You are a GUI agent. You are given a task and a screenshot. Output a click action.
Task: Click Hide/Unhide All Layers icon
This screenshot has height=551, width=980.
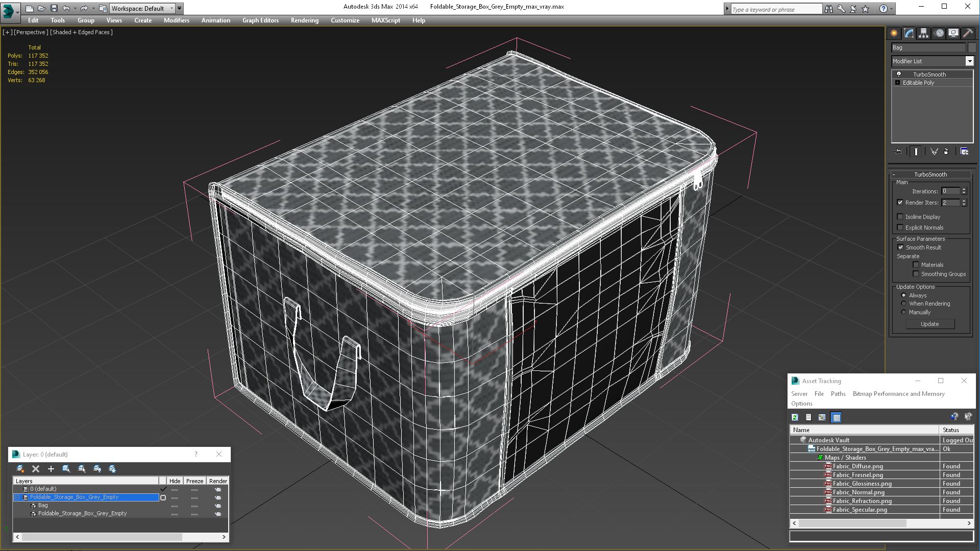(x=97, y=469)
